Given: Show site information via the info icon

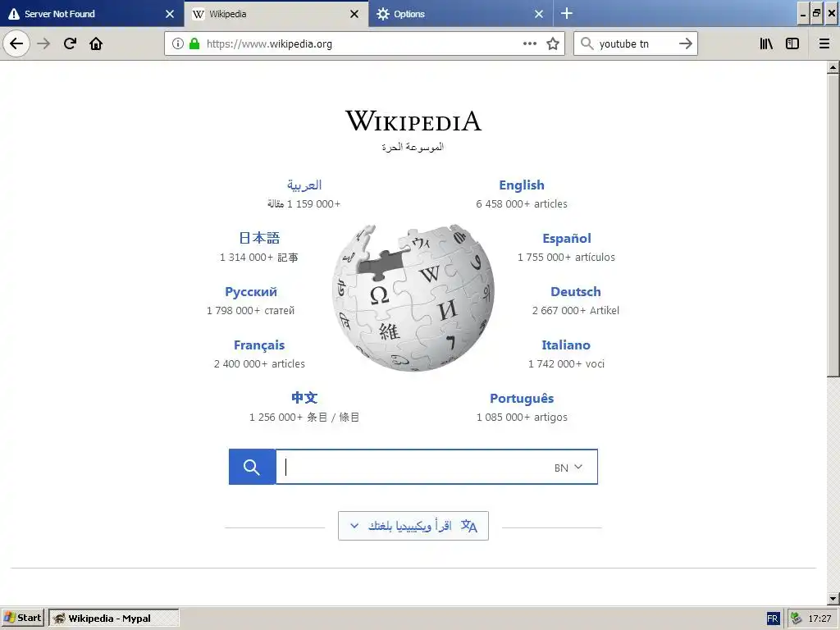Looking at the screenshot, I should (x=178, y=43).
